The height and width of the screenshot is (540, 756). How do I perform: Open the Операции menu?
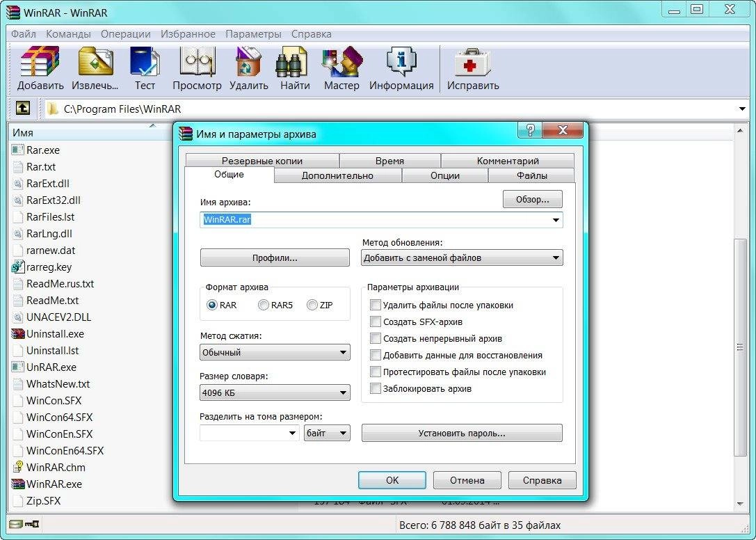(x=126, y=34)
